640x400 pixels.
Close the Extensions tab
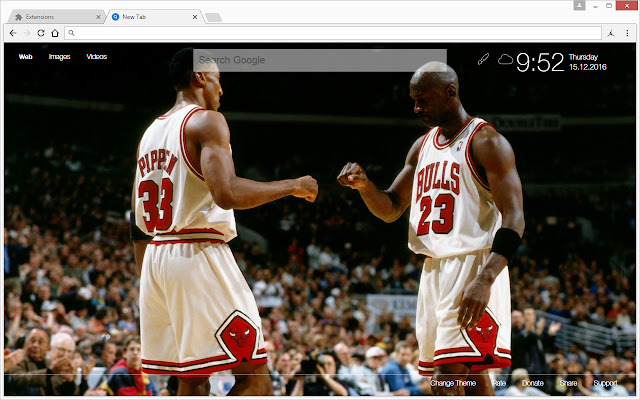98,17
